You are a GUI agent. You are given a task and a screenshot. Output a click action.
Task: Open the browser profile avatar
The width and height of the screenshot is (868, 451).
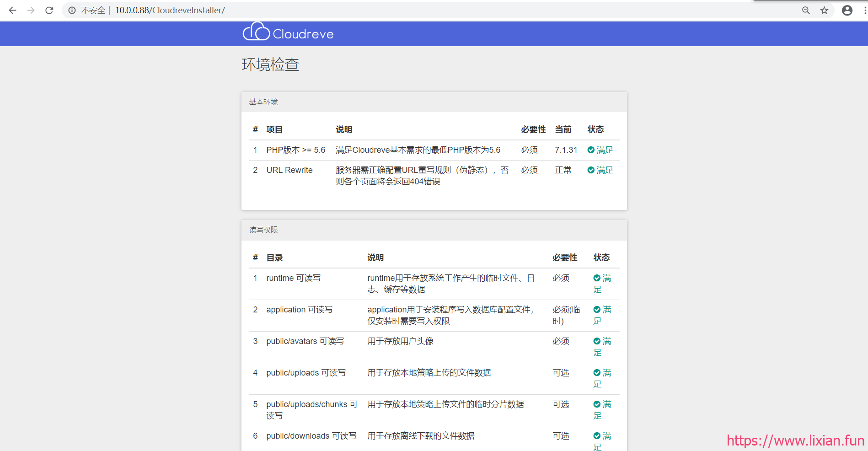tap(847, 10)
